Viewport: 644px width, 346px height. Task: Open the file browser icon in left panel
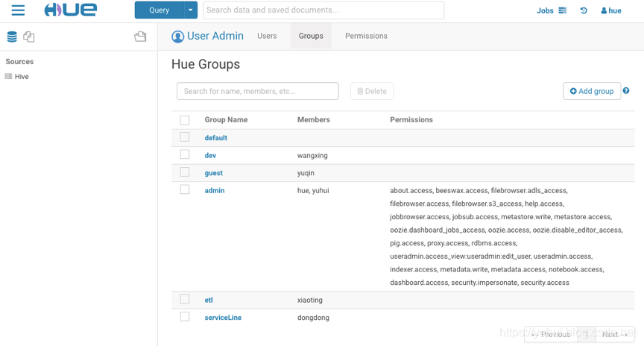[x=140, y=37]
